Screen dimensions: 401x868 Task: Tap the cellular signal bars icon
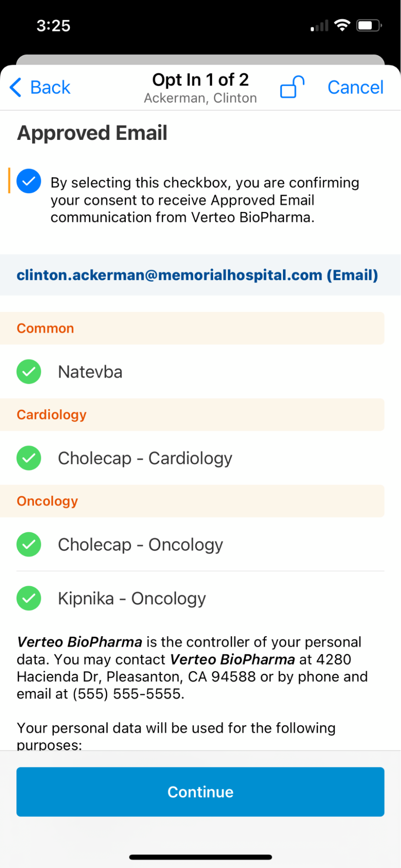[x=319, y=26]
